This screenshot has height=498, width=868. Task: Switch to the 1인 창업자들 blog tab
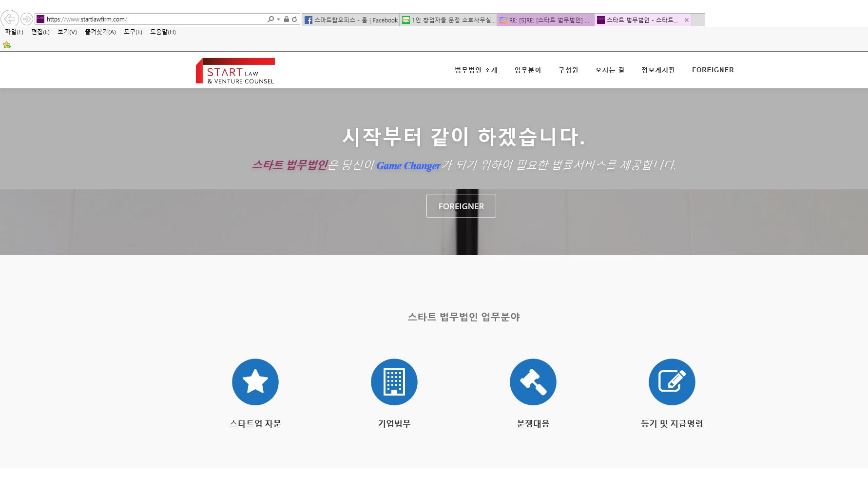(x=448, y=20)
